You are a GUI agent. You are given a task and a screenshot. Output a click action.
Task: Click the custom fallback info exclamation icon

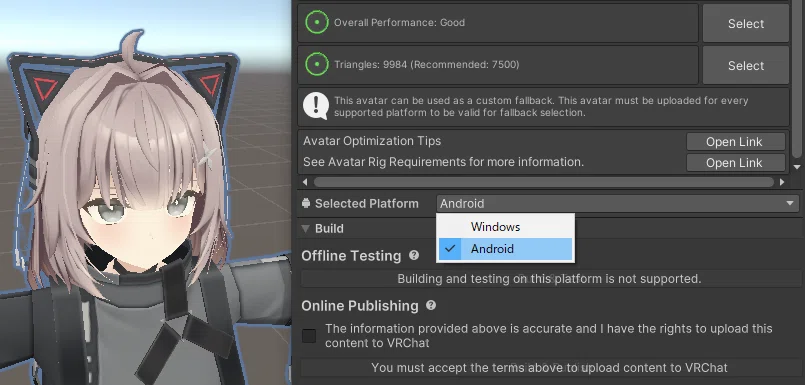point(316,106)
